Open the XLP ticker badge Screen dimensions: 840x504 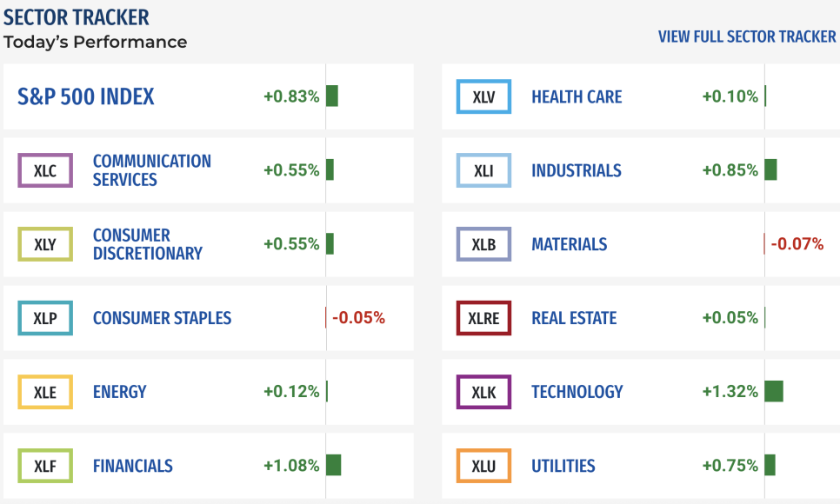[x=45, y=318]
